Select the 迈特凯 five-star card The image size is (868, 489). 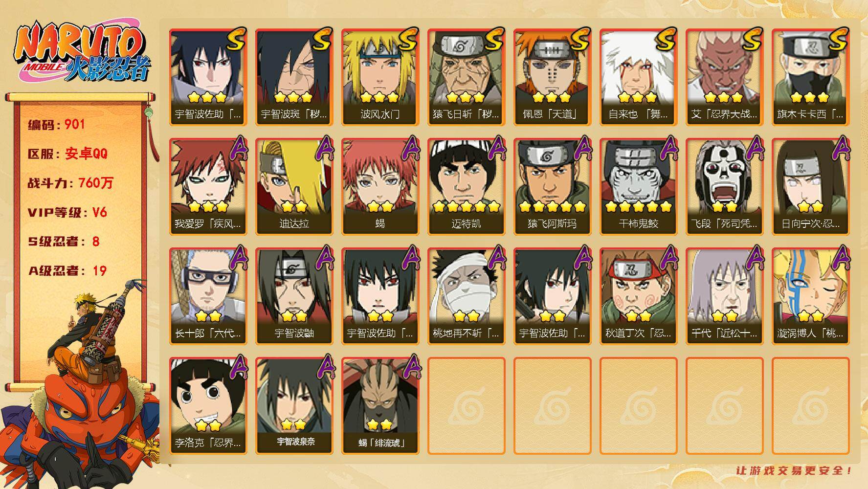466,187
